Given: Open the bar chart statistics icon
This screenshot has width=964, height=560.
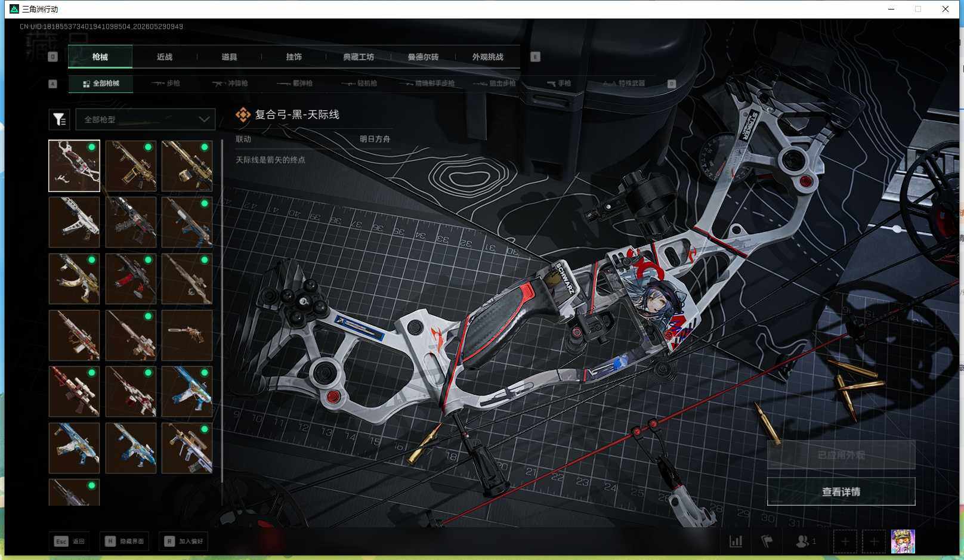Looking at the screenshot, I should [x=736, y=542].
